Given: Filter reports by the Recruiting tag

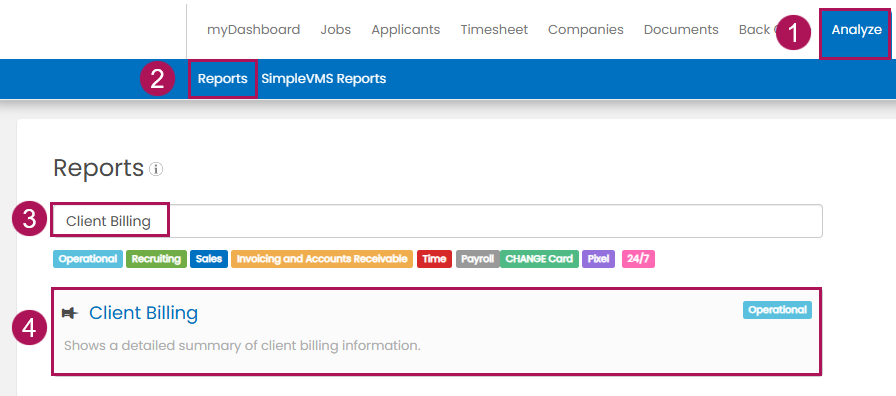Looking at the screenshot, I should [x=156, y=259].
